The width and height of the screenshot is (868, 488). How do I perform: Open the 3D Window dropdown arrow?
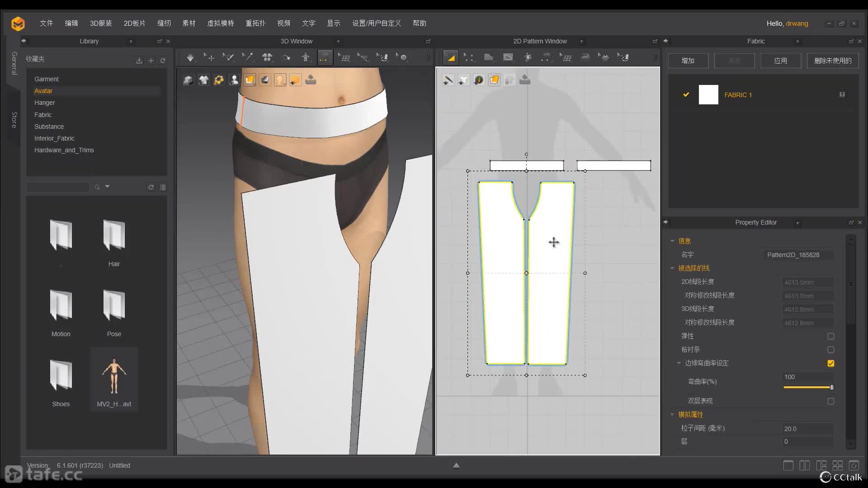tap(338, 42)
